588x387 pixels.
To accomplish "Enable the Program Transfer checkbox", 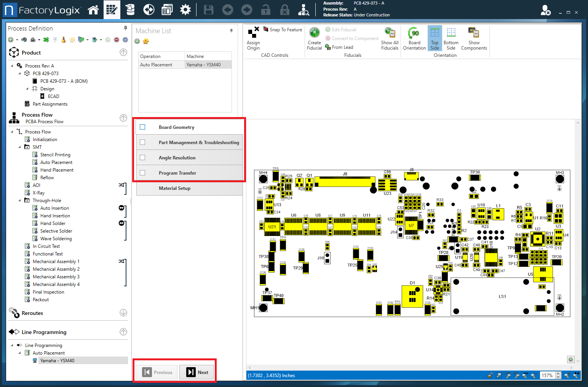I will pos(142,173).
